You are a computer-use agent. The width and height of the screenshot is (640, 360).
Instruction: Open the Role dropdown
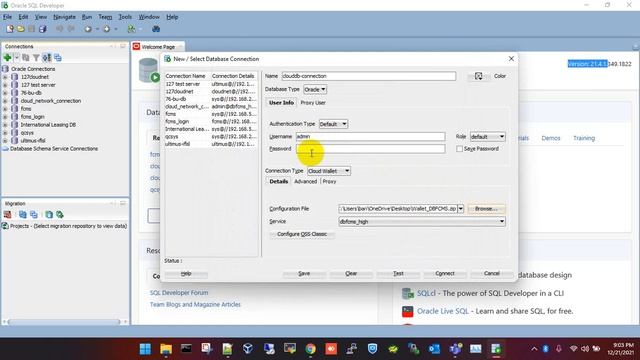point(487,137)
